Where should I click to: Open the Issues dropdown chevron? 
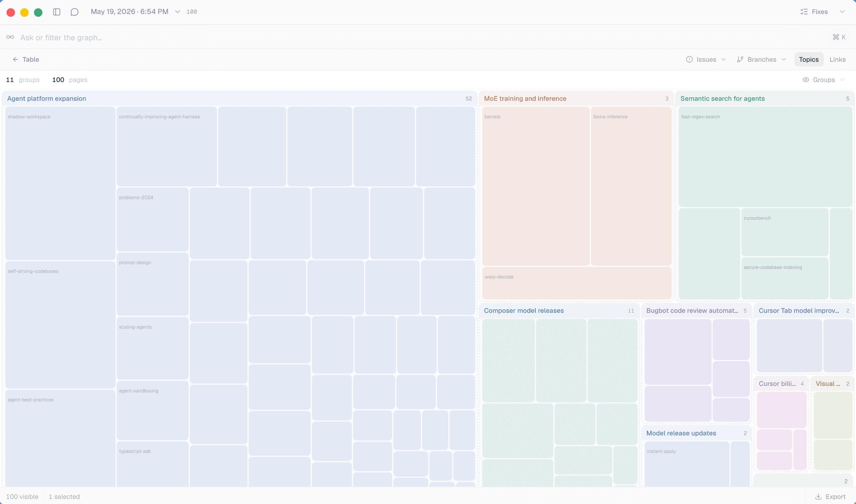723,59
